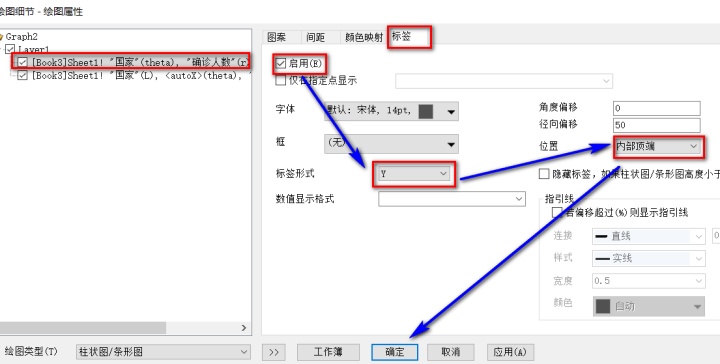The width and height of the screenshot is (720, 364).
Task: Select the Layer1 tree node
Action: pos(34,49)
